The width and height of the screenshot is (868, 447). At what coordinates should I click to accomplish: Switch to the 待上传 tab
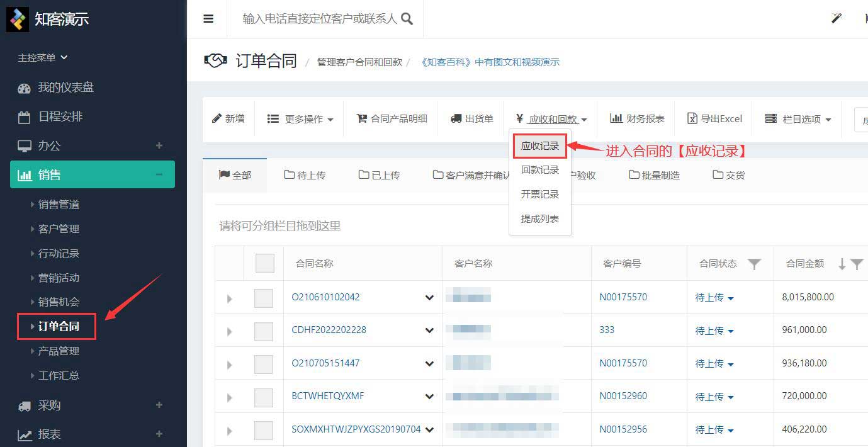point(305,175)
